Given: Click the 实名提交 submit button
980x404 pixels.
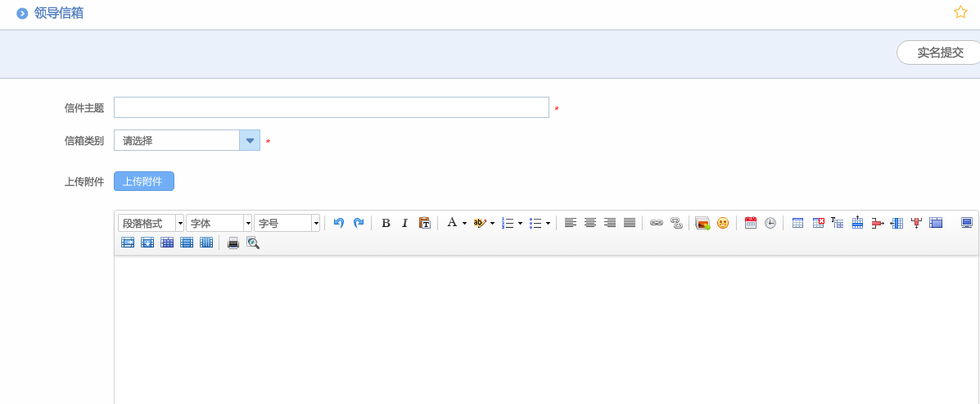Looking at the screenshot, I should [x=939, y=52].
